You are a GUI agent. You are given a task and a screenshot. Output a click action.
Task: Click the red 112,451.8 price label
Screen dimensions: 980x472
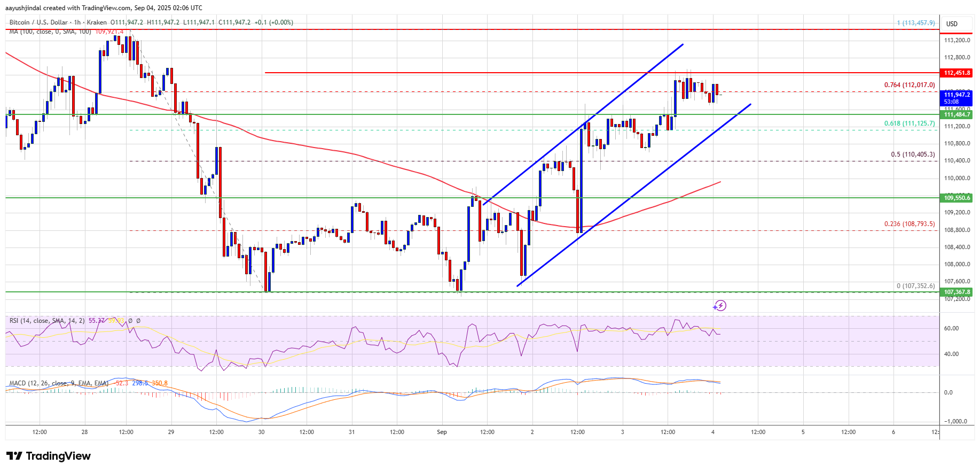click(957, 73)
